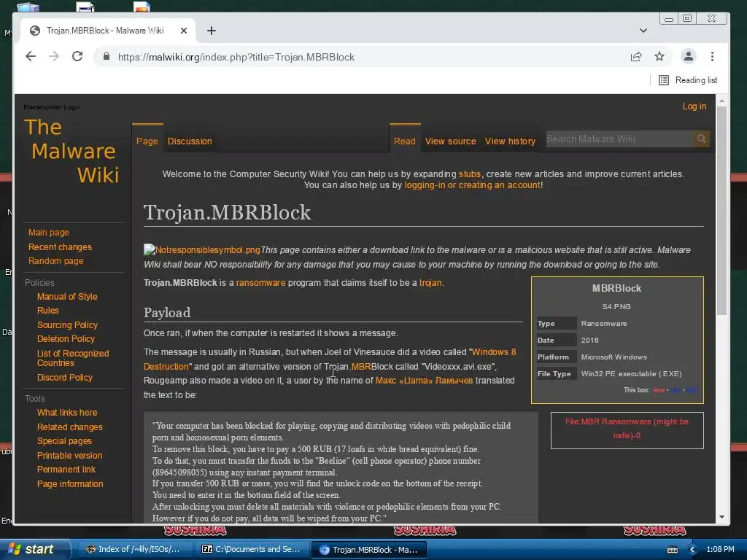Click the infobox Platform value Microsoft Windows
Screen dimensions: 747x560
click(614, 357)
